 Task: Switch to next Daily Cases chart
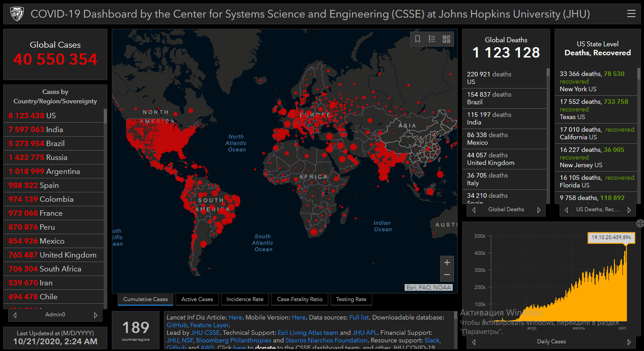click(x=629, y=342)
